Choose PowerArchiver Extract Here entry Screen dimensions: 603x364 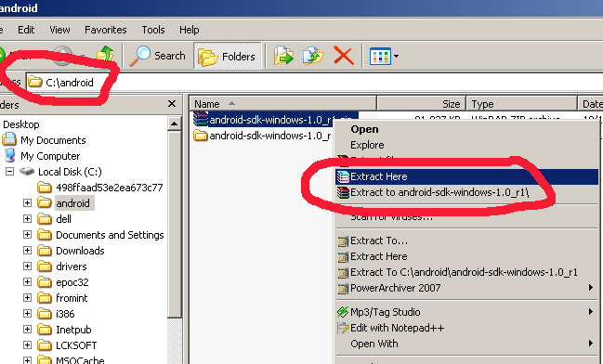click(466, 256)
